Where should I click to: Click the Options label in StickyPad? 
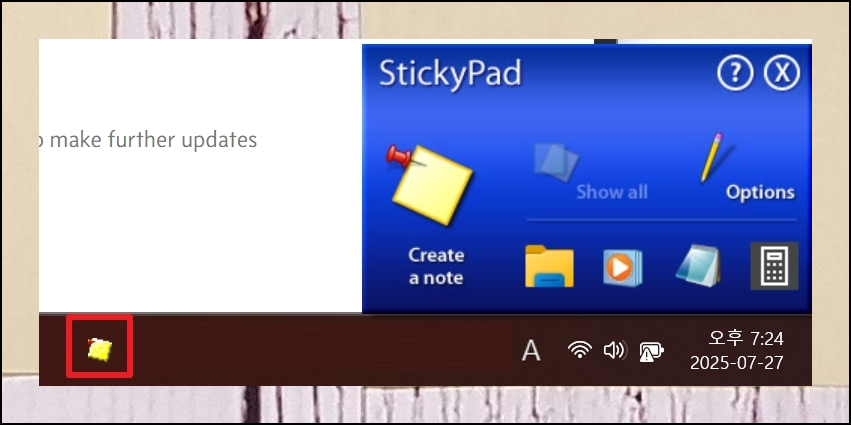click(x=760, y=193)
